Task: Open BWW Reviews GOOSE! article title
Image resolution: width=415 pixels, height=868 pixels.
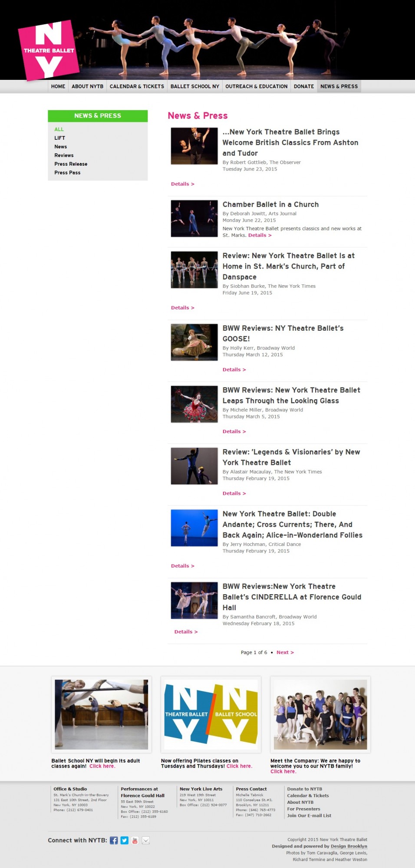Action: 283,333
